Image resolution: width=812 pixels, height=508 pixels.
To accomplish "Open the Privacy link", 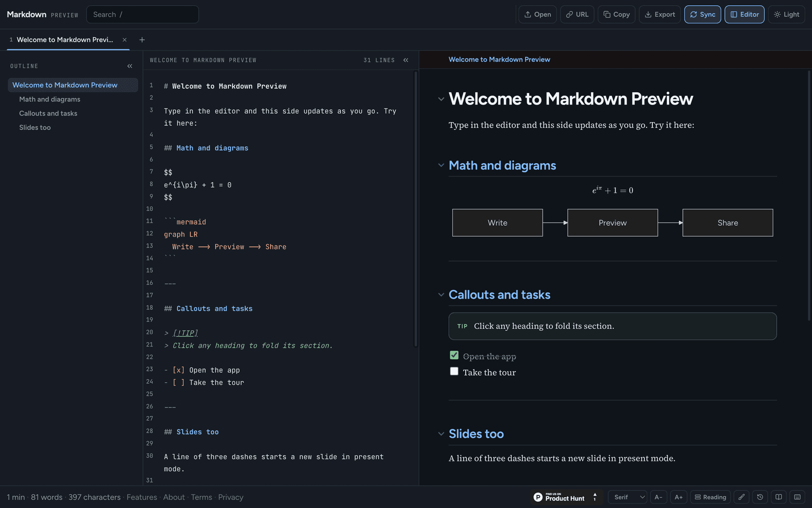I will pyautogui.click(x=231, y=497).
